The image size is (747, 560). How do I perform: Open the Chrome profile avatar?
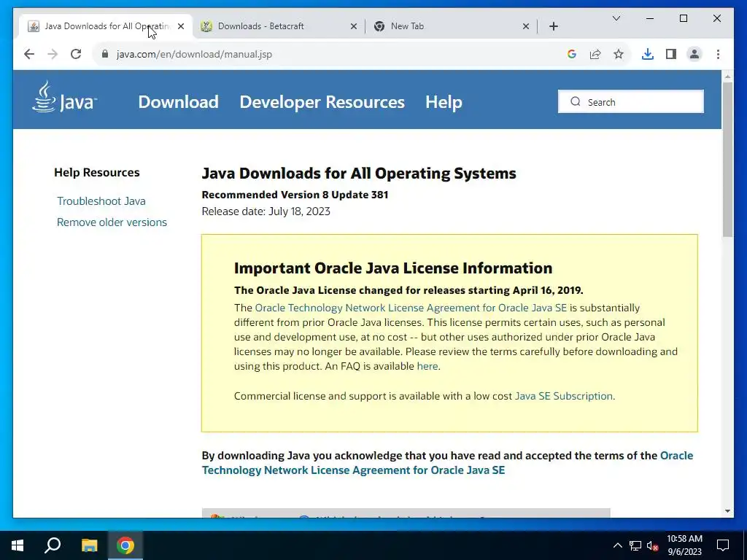(694, 54)
